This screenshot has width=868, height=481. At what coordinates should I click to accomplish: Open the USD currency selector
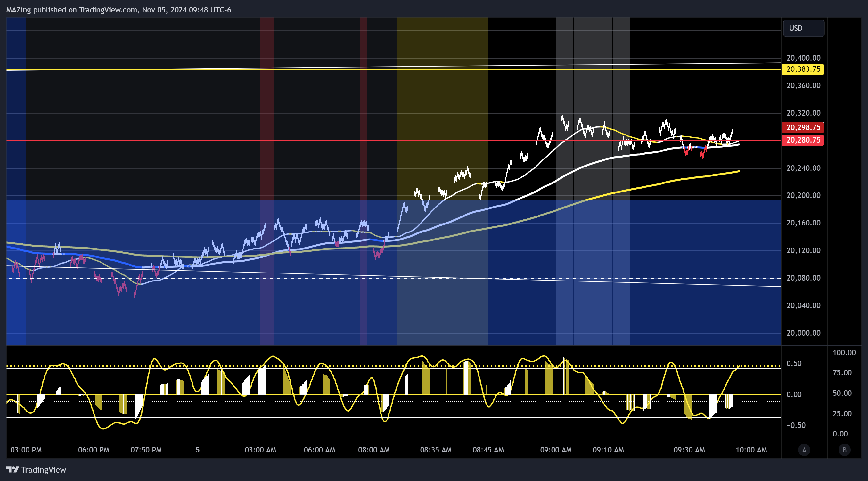click(804, 28)
